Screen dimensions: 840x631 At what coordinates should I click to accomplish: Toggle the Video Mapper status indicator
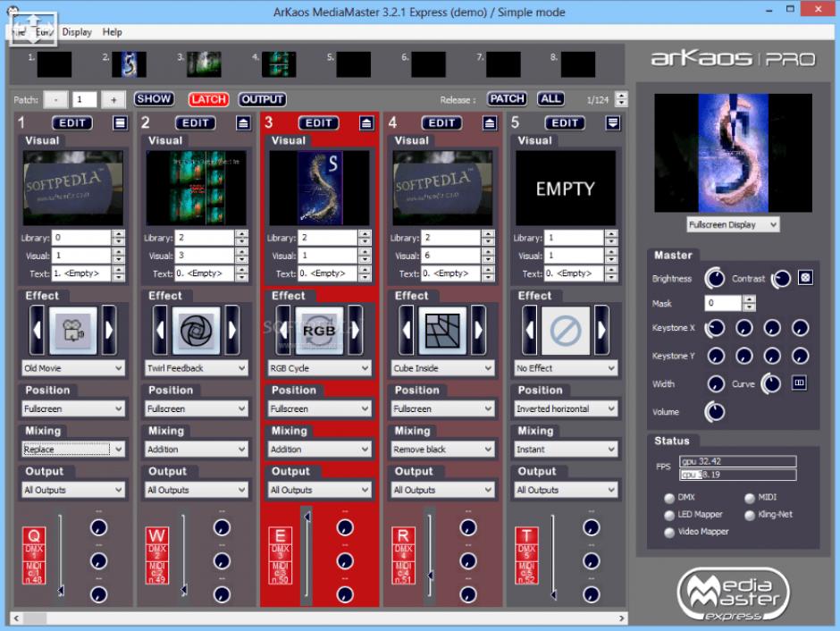(x=669, y=533)
